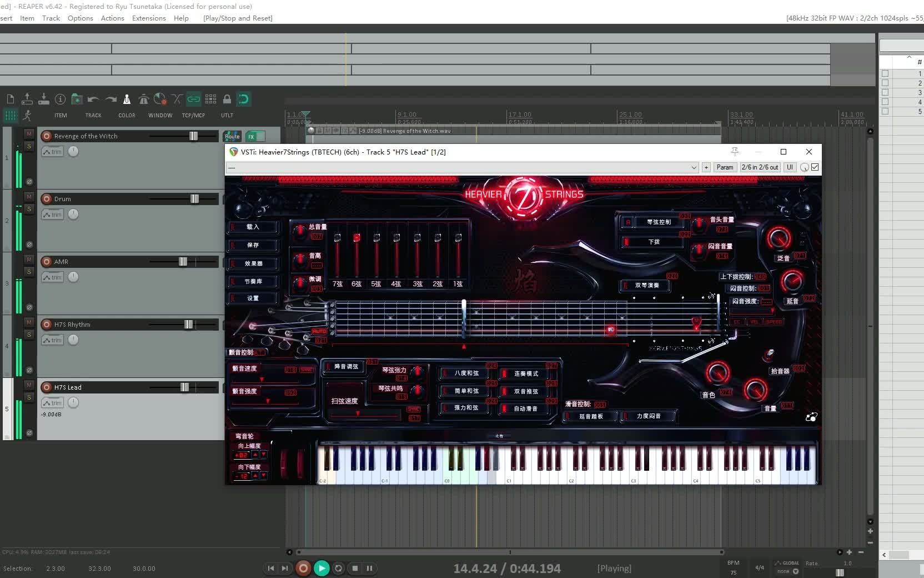Open the 2/6 in 2/6 out pin connector
Image resolution: width=924 pixels, height=578 pixels.
click(760, 167)
